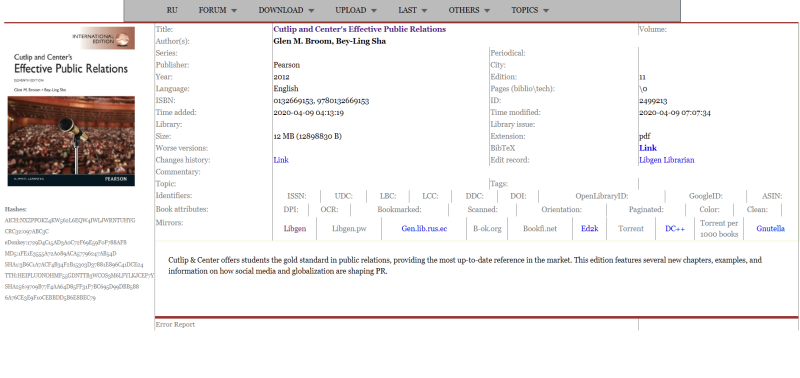The width and height of the screenshot is (800, 378).
Task: Select the Time modified 2020-04-09 07:07:34
Action: pyautogui.click(x=675, y=112)
